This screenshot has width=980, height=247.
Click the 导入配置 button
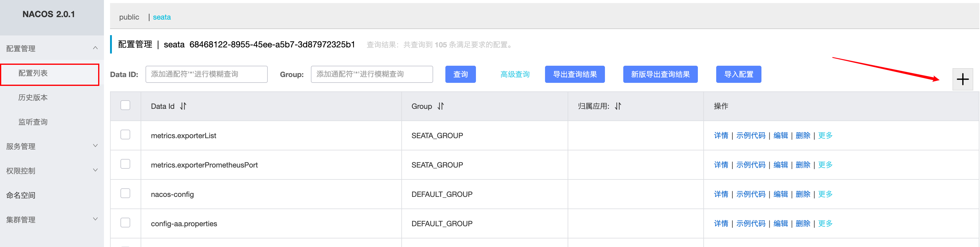point(739,74)
